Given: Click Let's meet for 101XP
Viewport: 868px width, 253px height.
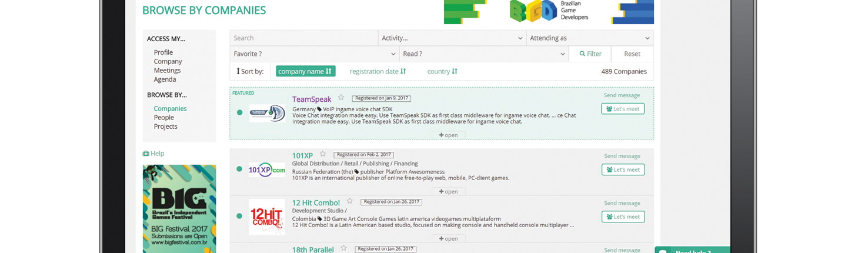Looking at the screenshot, I should pos(623,169).
